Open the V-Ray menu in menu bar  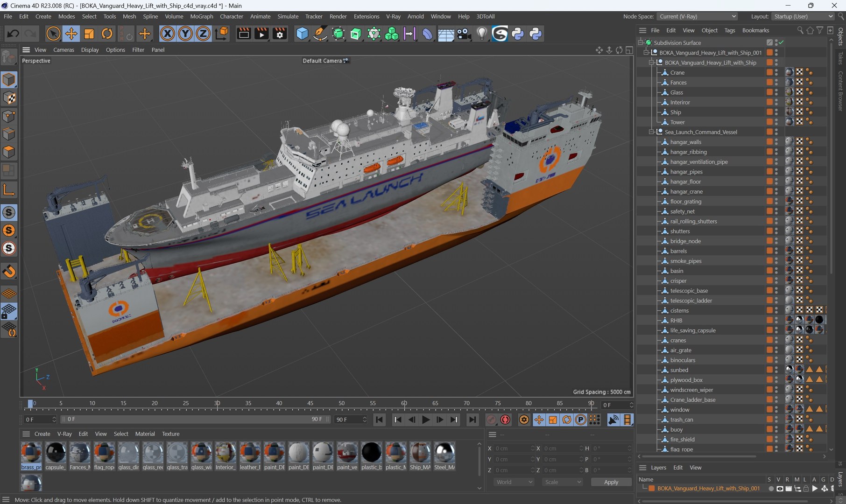tap(393, 16)
